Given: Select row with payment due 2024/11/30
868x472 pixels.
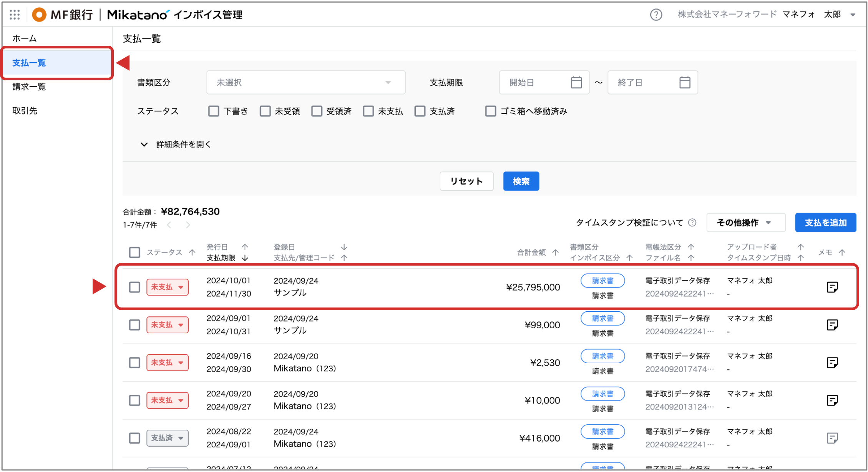Looking at the screenshot, I should 134,287.
